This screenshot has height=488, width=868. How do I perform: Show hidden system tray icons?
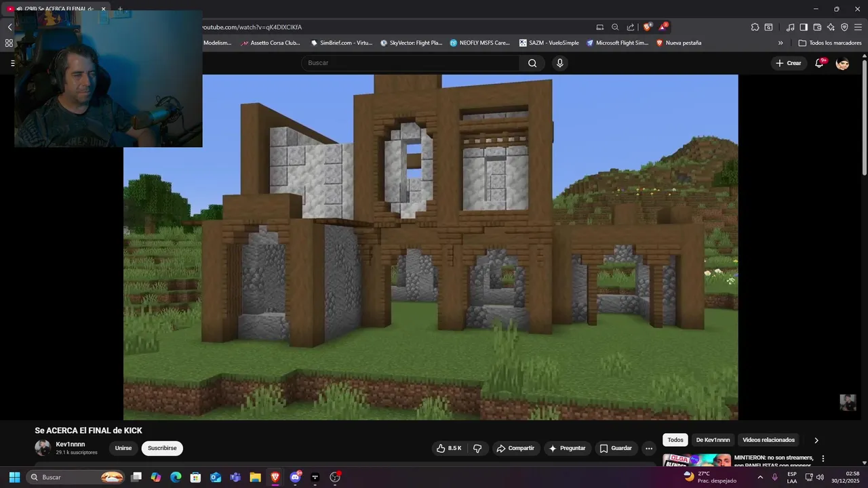tap(759, 477)
